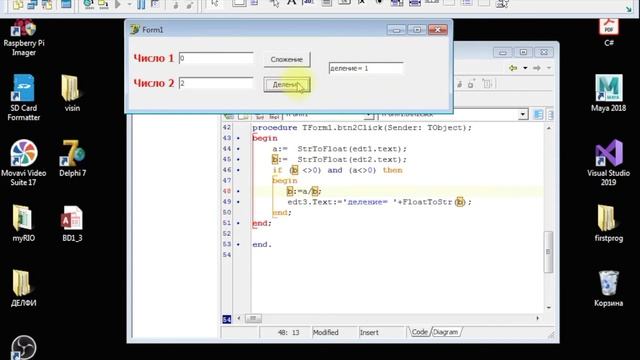Open the SD Card Formatter shortcut
Image resolution: width=640 pixels, height=360 pixels.
[24, 98]
